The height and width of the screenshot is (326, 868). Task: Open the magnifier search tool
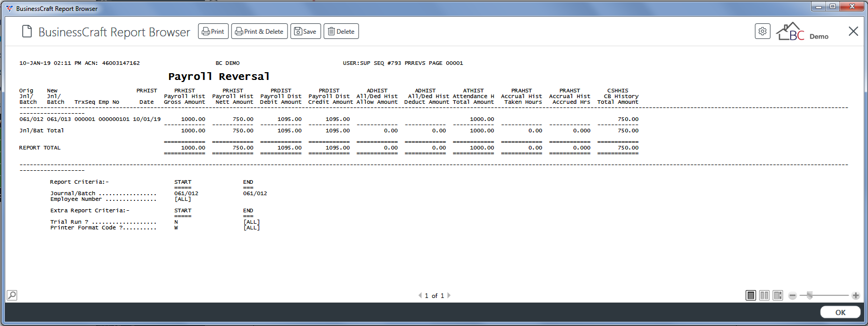[x=12, y=295]
